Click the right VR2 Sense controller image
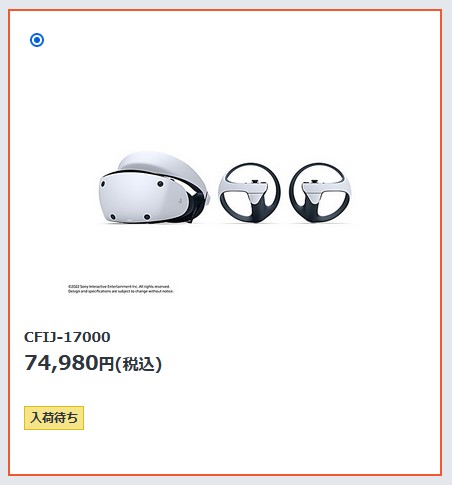Image resolution: width=452 pixels, height=485 pixels. click(x=320, y=193)
